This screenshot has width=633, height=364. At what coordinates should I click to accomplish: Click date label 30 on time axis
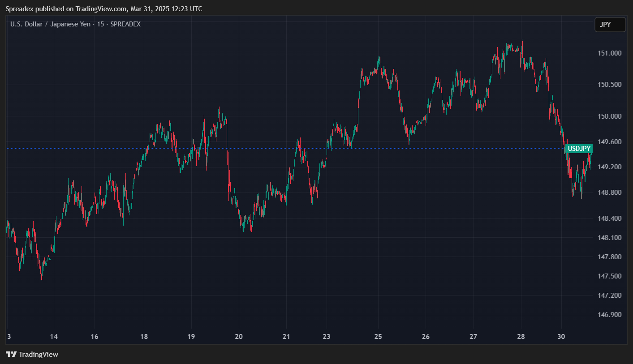[x=562, y=337]
